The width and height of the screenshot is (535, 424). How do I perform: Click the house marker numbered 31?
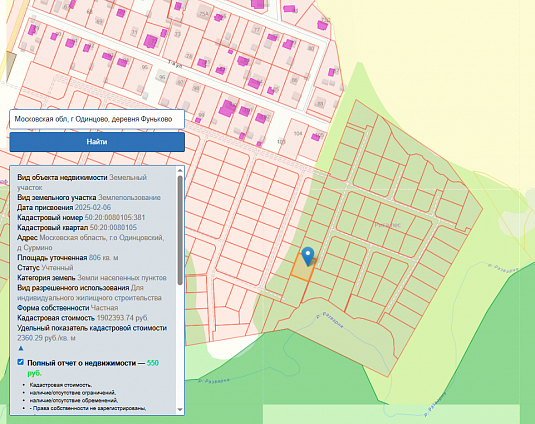(x=134, y=32)
